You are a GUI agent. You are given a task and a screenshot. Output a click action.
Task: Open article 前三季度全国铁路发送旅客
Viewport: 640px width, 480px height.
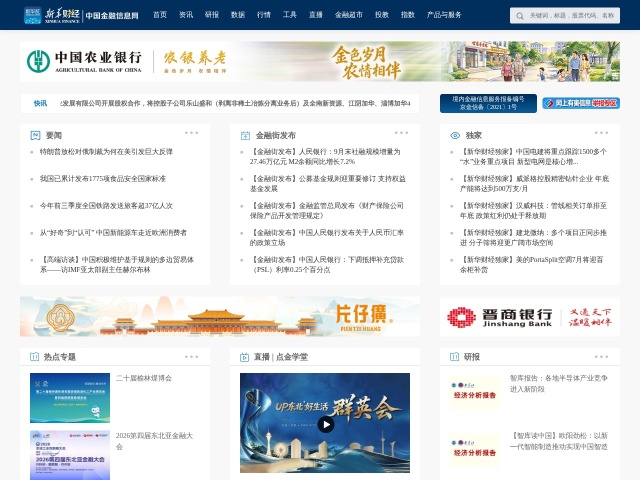(x=106, y=205)
